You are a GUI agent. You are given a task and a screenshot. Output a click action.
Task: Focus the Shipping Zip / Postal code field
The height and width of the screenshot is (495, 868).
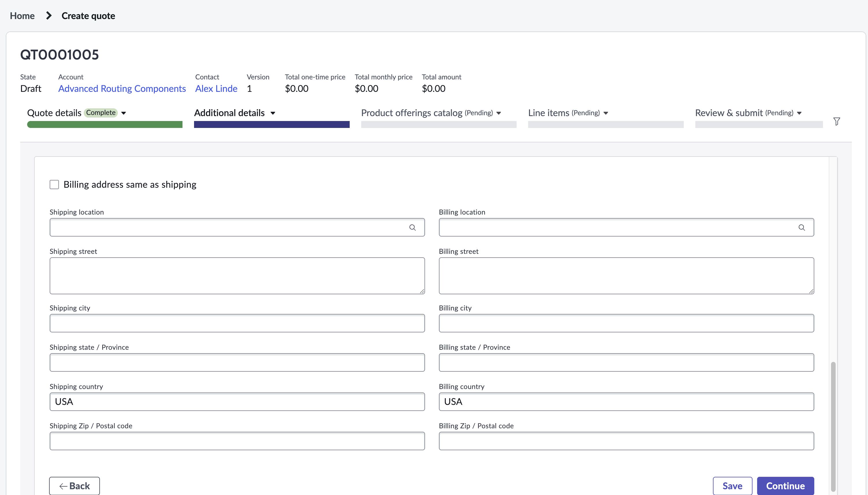pyautogui.click(x=237, y=441)
